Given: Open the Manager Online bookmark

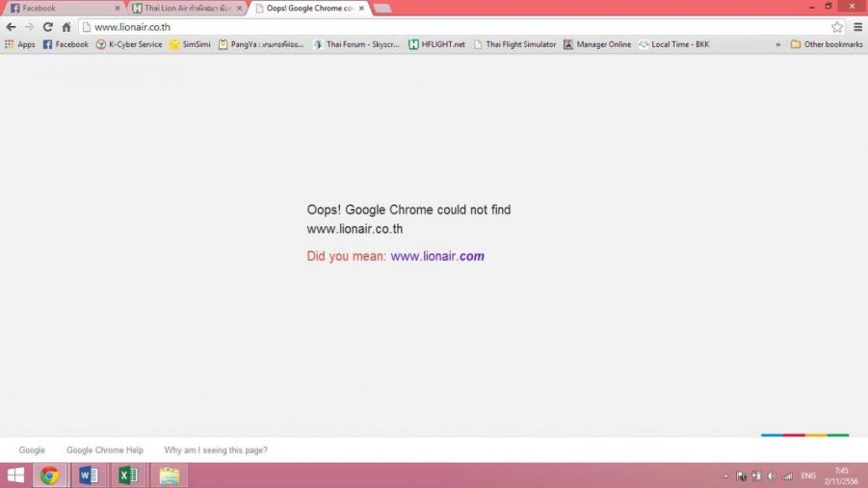Looking at the screenshot, I should pos(597,44).
